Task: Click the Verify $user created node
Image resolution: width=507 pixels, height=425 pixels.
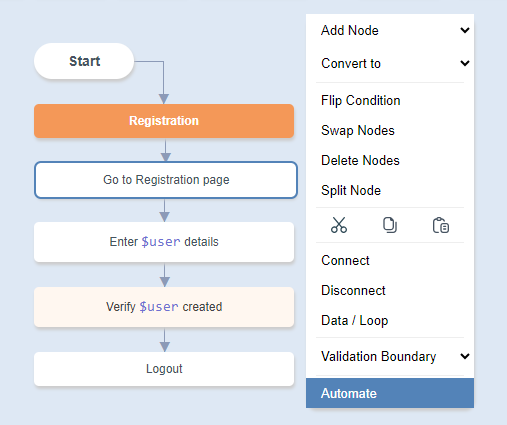Action: tap(164, 307)
